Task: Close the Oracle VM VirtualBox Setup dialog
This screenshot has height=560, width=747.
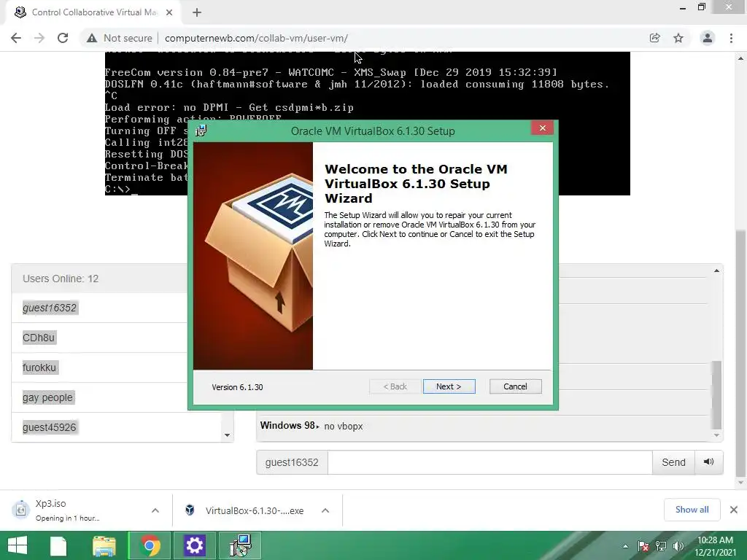Action: tap(542, 128)
